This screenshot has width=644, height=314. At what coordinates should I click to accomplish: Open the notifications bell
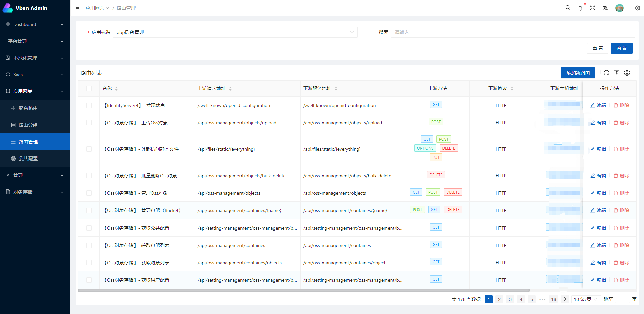pyautogui.click(x=580, y=8)
